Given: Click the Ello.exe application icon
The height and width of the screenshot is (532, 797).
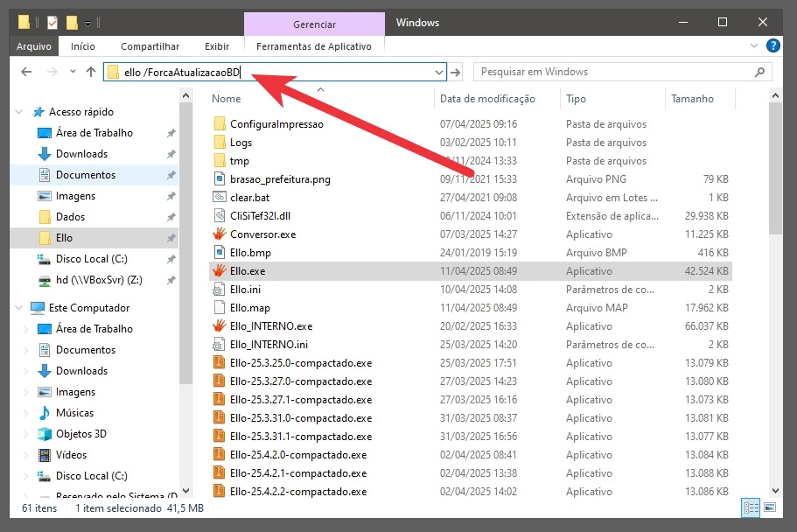Looking at the screenshot, I should (x=219, y=270).
